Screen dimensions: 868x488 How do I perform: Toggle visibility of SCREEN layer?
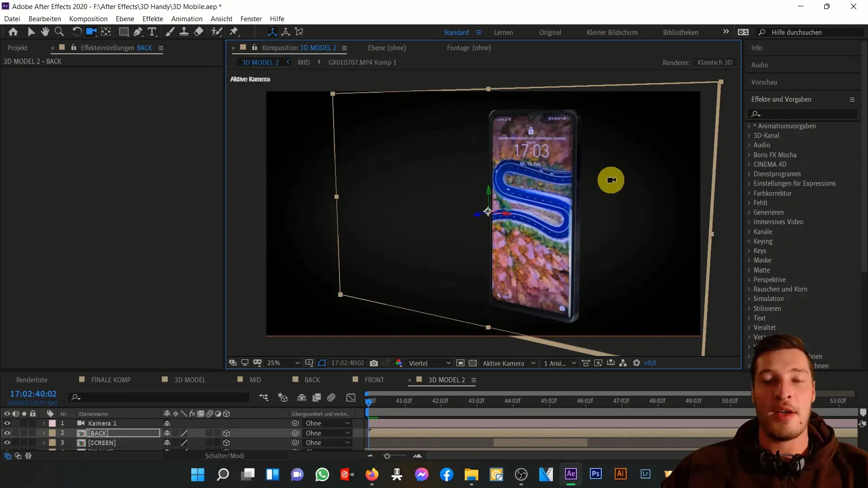[x=7, y=443]
